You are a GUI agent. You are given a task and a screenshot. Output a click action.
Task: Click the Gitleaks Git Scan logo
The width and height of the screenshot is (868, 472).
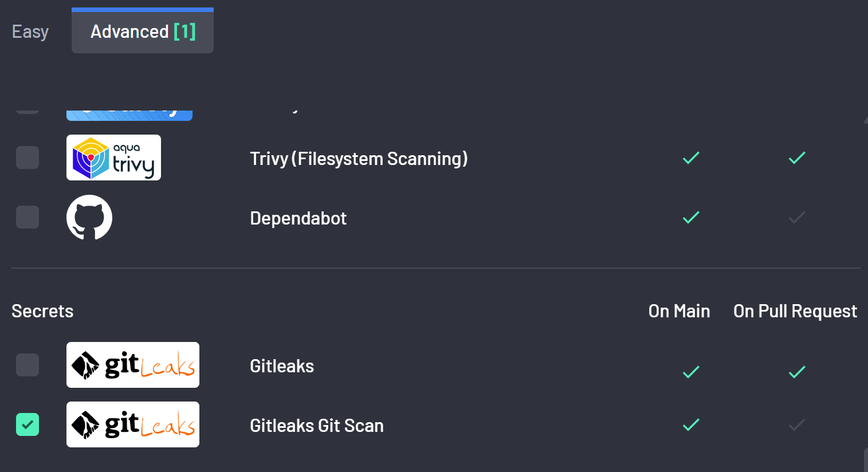[133, 424]
